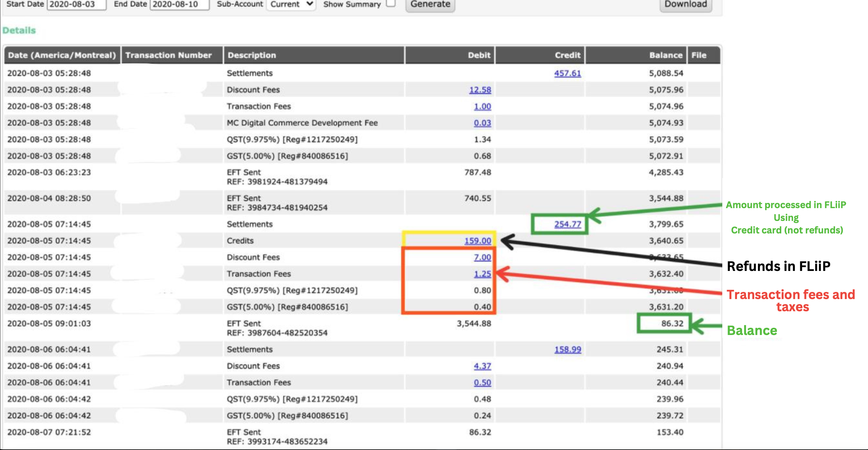Click the Details section heading

(x=19, y=30)
